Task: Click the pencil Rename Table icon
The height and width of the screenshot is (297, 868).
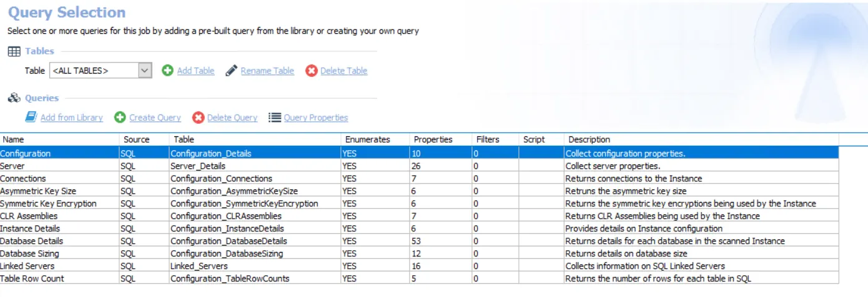Action: (x=231, y=71)
